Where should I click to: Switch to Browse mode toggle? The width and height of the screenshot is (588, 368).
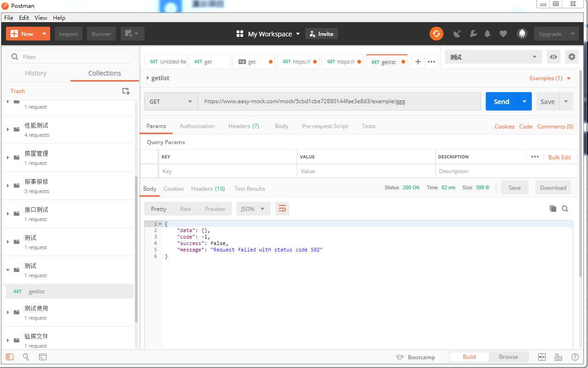point(508,356)
